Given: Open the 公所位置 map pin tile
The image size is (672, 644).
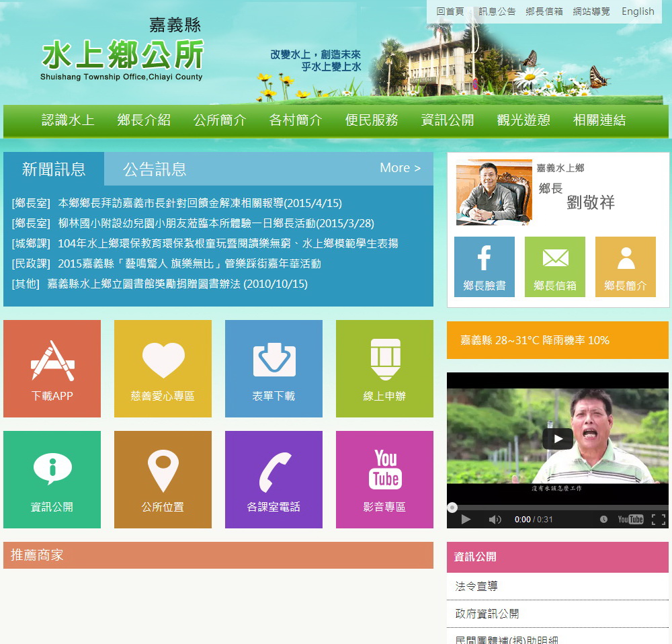Looking at the screenshot, I should pyautogui.click(x=163, y=479).
